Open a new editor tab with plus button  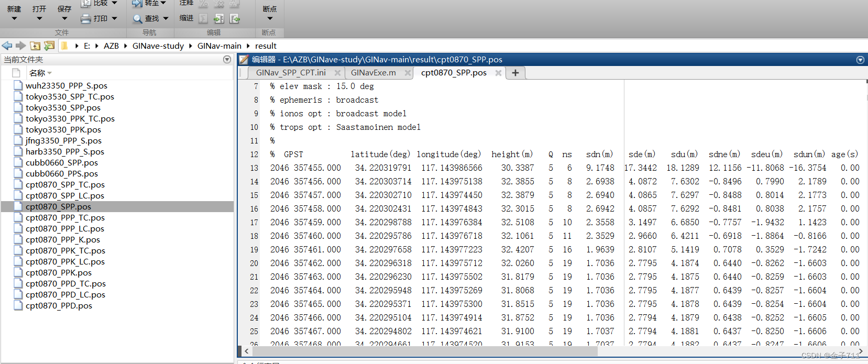[x=515, y=73]
